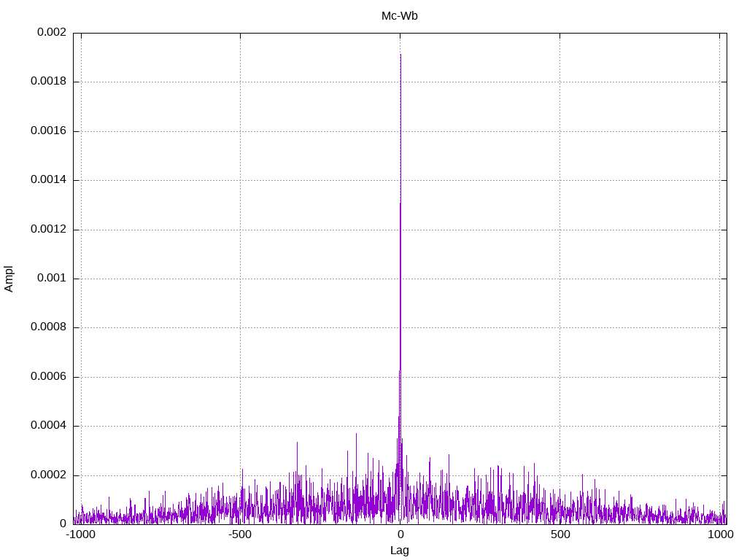Click the 0.001 y-axis tick label
This screenshot has height=560, width=747.
point(51,279)
